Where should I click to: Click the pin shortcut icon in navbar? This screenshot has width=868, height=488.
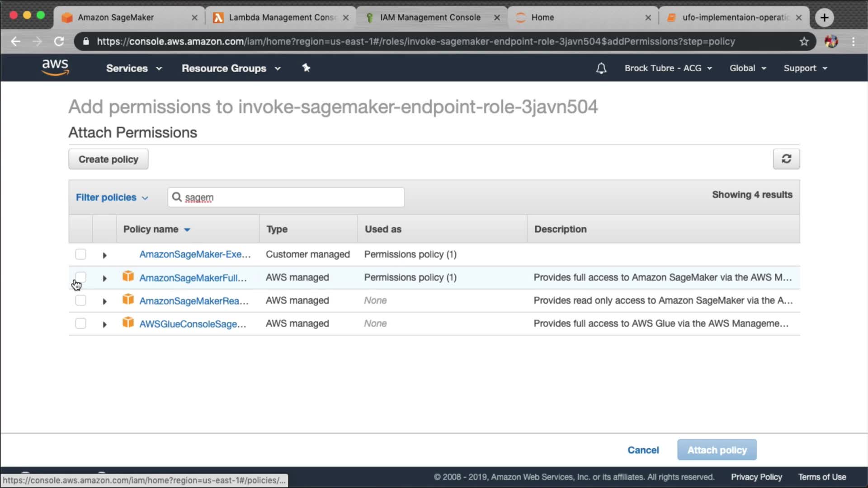(x=306, y=68)
